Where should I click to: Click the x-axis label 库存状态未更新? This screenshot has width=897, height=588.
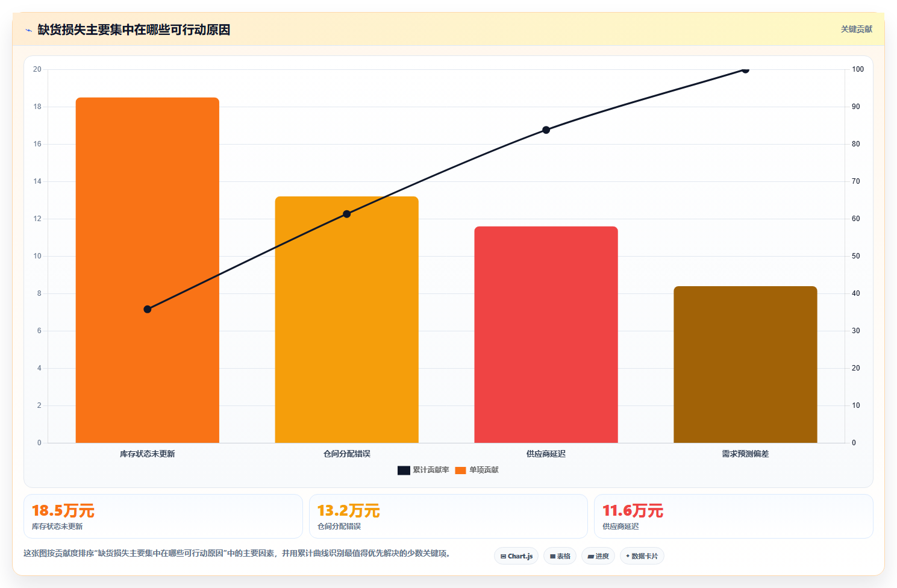pyautogui.click(x=148, y=454)
